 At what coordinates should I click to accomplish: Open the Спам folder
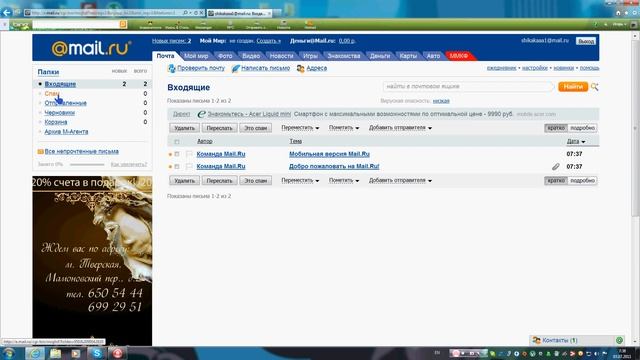[x=52, y=93]
